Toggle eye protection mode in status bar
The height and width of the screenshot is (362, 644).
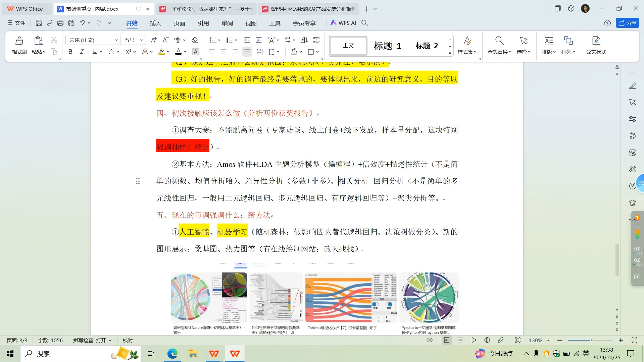429,340
